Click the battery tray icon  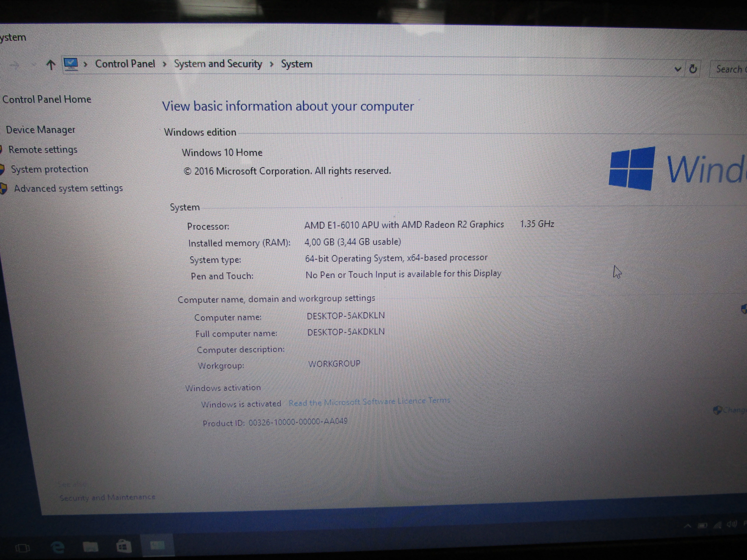click(703, 526)
